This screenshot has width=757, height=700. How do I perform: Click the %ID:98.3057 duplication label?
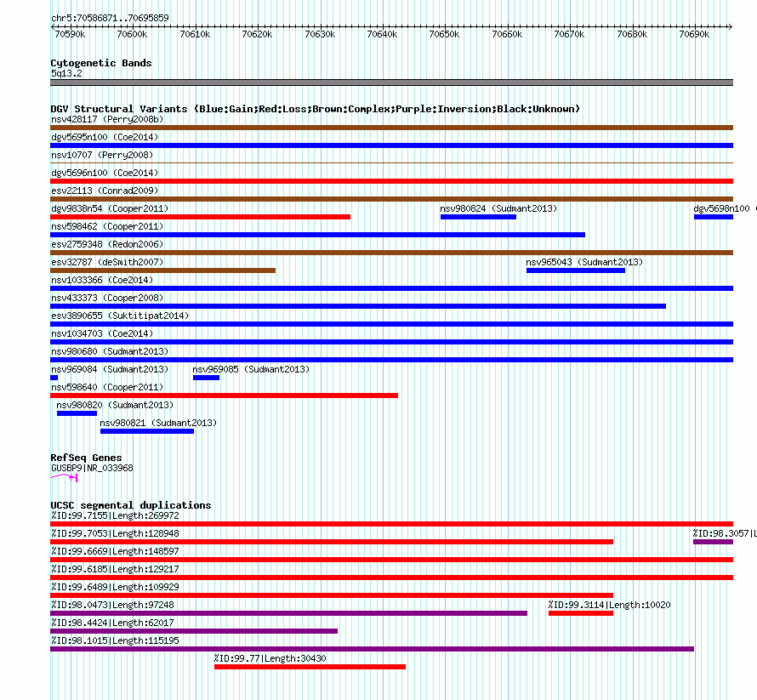[724, 533]
